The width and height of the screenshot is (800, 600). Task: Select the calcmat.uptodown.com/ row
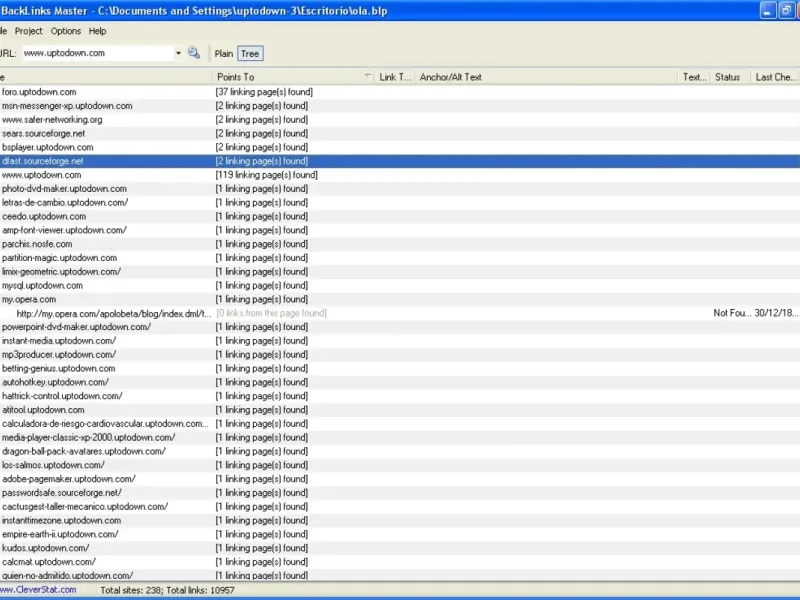[400, 562]
